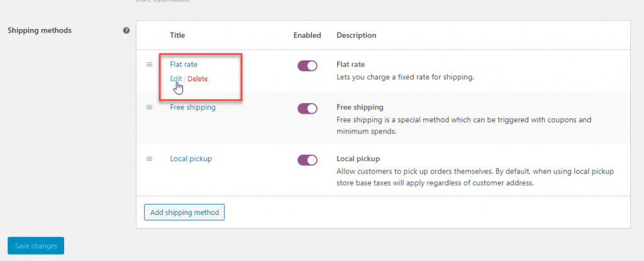Open the Flat rate method title link
Viewport: 644px width, 261px height.
point(184,65)
